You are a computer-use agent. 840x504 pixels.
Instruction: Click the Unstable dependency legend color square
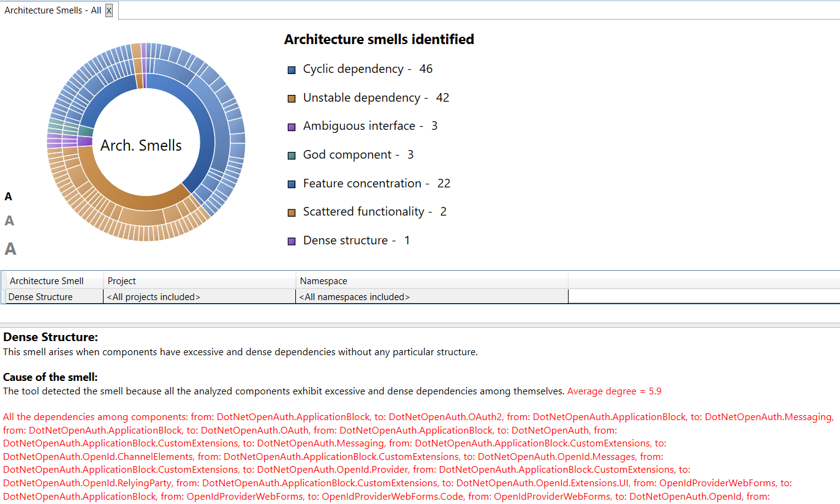[292, 99]
